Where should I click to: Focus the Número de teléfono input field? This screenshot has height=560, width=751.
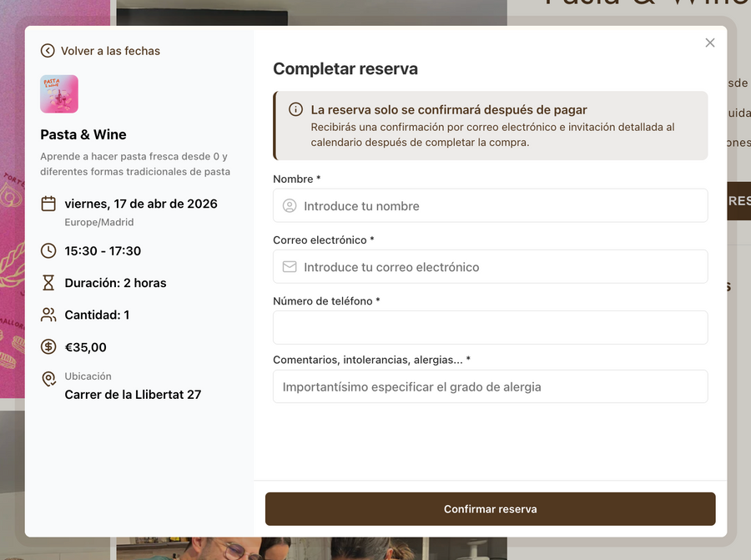coord(491,328)
